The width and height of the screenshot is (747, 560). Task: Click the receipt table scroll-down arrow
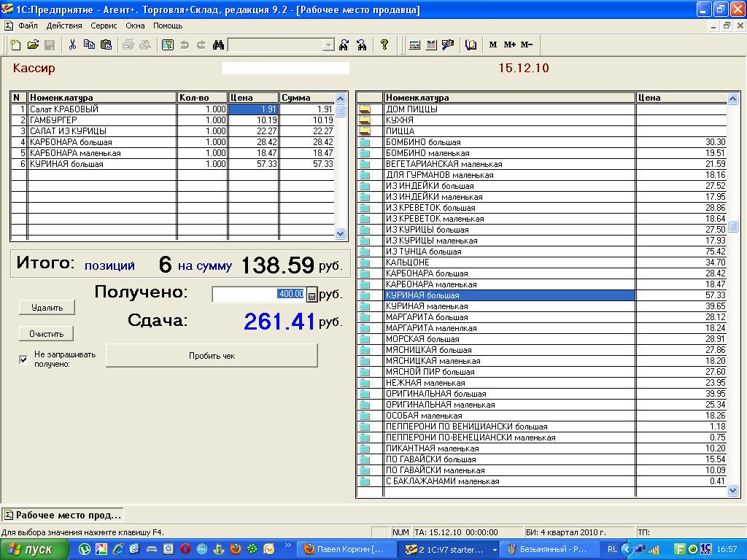340,233
